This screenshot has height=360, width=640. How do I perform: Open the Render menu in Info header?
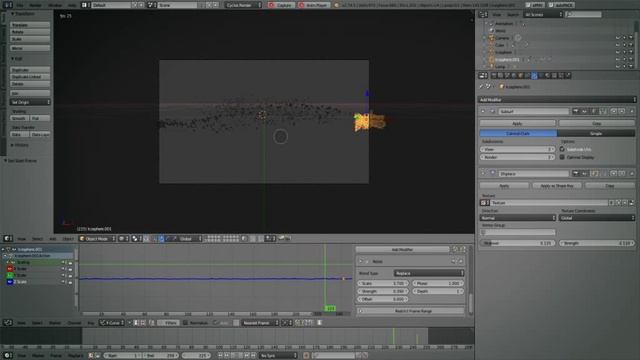35,5
